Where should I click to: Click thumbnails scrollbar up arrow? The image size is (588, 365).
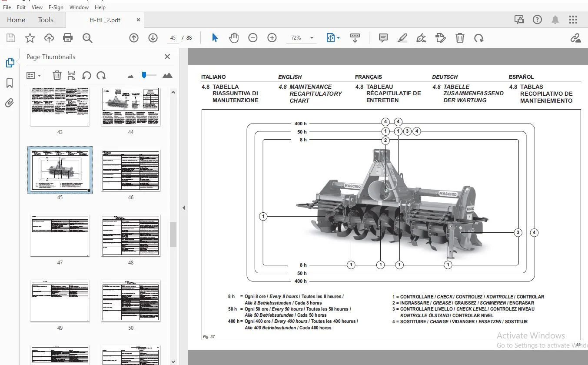[x=173, y=92]
